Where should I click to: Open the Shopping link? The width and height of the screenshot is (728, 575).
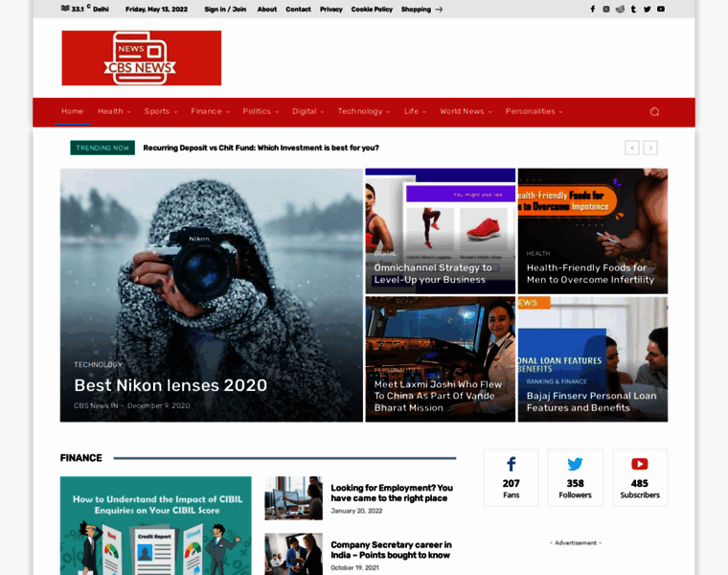pos(416,10)
